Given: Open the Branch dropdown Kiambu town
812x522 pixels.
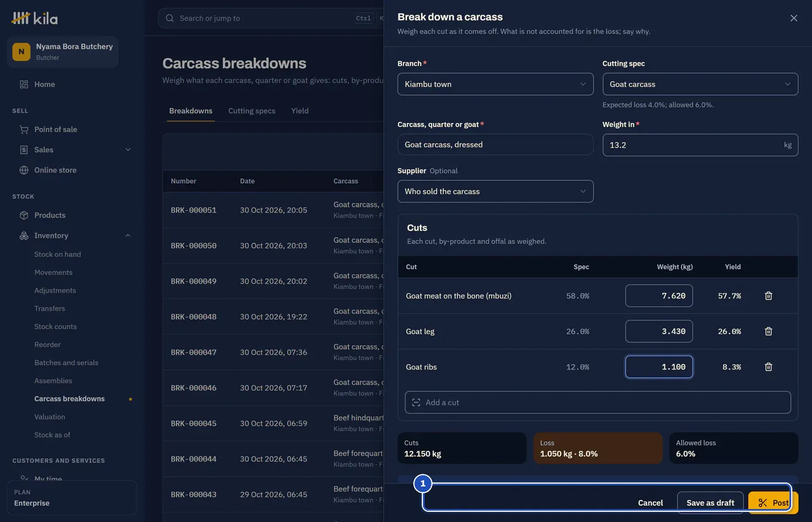Looking at the screenshot, I should click(495, 84).
